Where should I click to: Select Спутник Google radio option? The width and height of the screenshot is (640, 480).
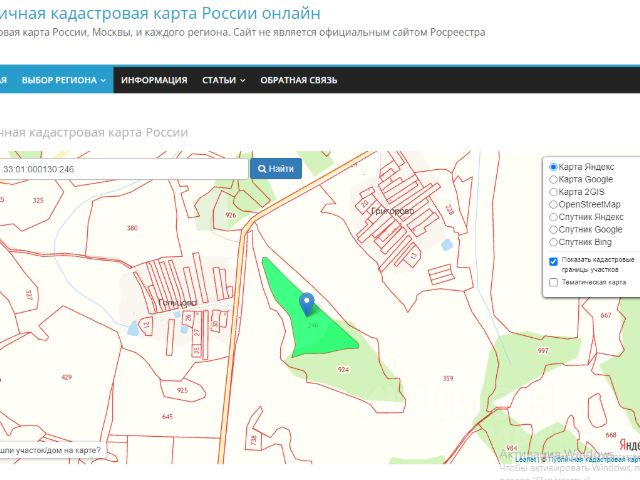point(553,229)
